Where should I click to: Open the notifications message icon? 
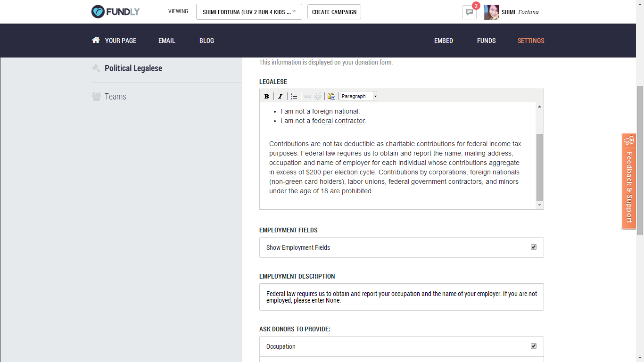click(469, 12)
